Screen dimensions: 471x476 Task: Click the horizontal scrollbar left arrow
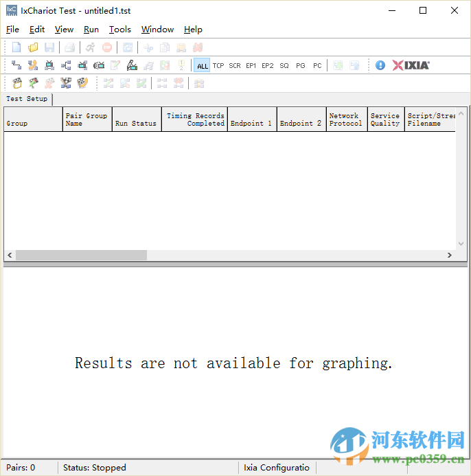(x=10, y=255)
